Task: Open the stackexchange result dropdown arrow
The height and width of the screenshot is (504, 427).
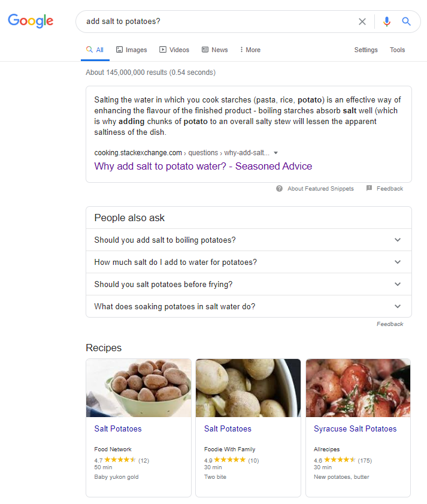Action: 275,153
